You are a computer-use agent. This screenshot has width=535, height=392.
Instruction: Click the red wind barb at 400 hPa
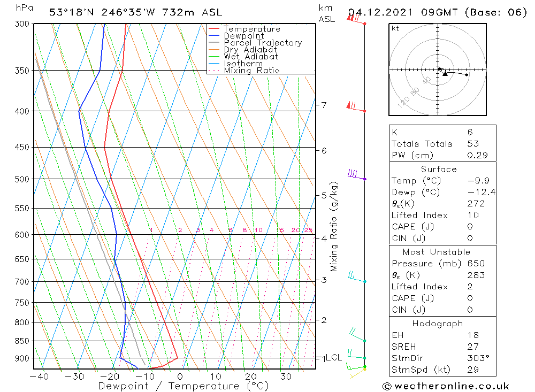(355, 107)
